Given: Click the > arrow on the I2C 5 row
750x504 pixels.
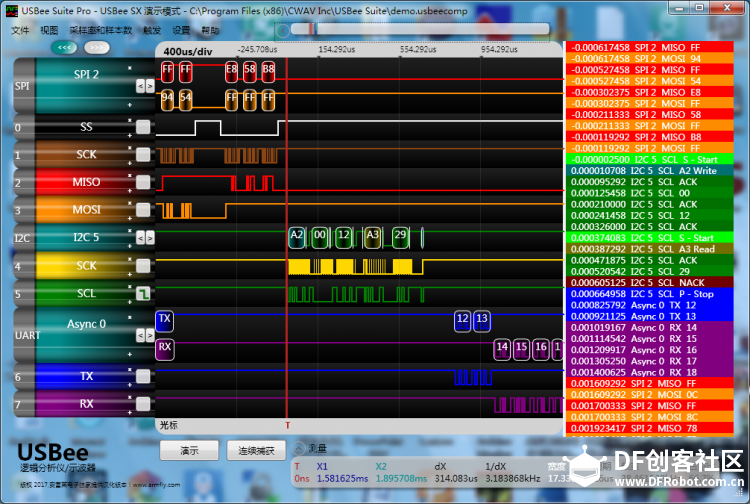Looking at the screenshot, I should (150, 238).
